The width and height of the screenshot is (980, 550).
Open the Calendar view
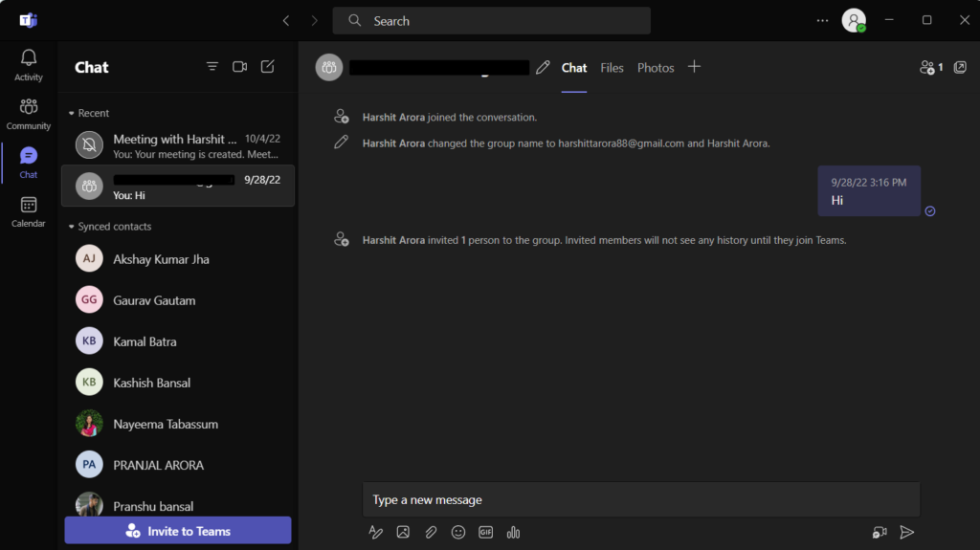click(x=29, y=211)
